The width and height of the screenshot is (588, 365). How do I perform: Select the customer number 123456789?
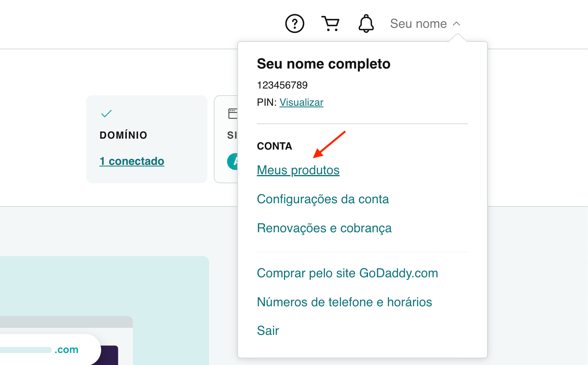(x=282, y=85)
